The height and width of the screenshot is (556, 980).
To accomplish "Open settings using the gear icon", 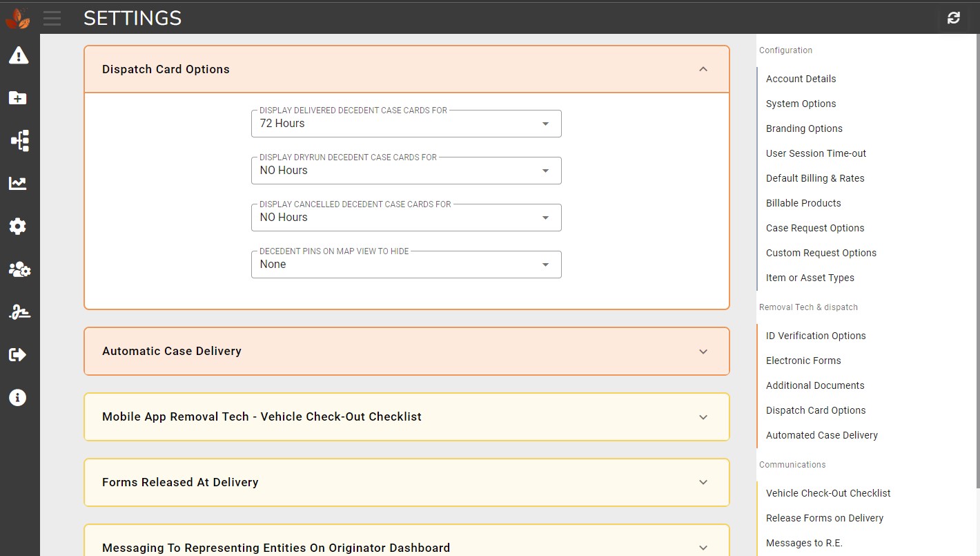I will tap(19, 226).
